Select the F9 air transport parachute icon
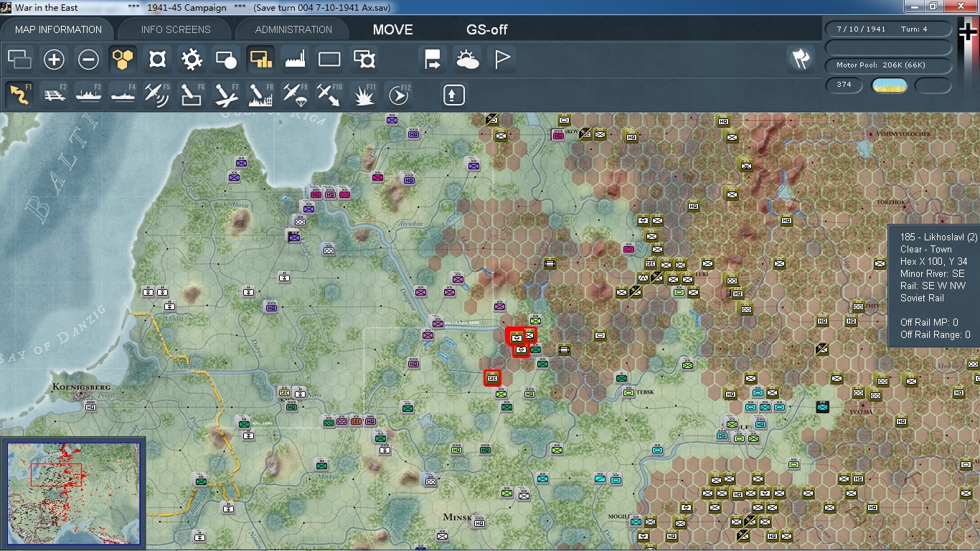This screenshot has width=980, height=551. coord(295,95)
